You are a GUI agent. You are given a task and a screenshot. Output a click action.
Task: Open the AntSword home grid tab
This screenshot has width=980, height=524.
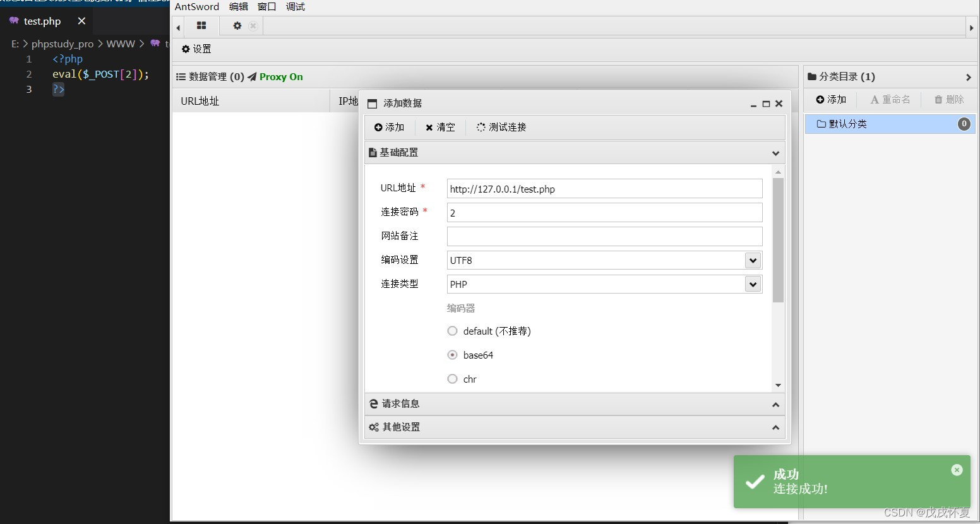[x=201, y=26]
